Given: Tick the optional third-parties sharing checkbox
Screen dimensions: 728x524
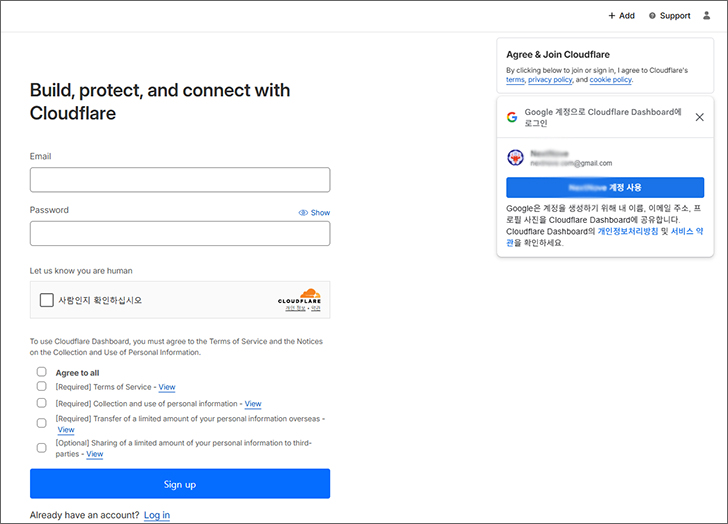Looking at the screenshot, I should 42,448.
